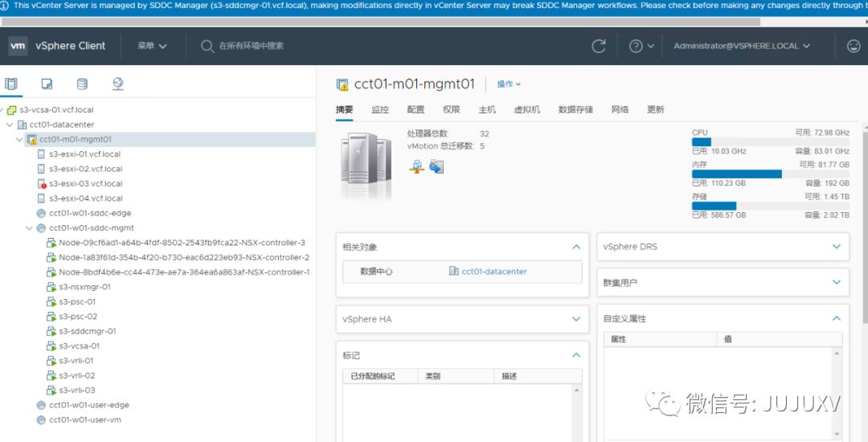The image size is (868, 442).
Task: Click VM icon next to s3-vrli-03
Action: click(51, 390)
